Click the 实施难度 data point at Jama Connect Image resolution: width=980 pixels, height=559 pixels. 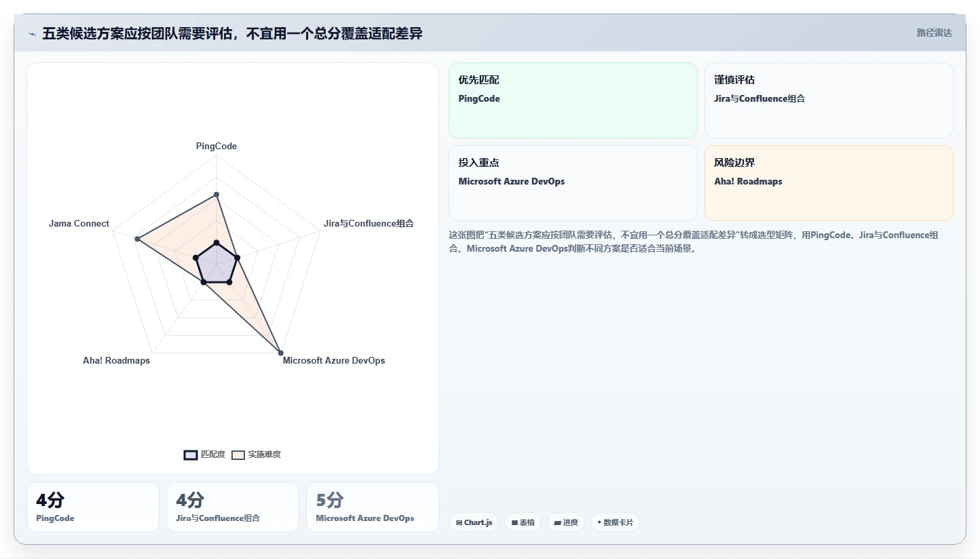point(137,239)
